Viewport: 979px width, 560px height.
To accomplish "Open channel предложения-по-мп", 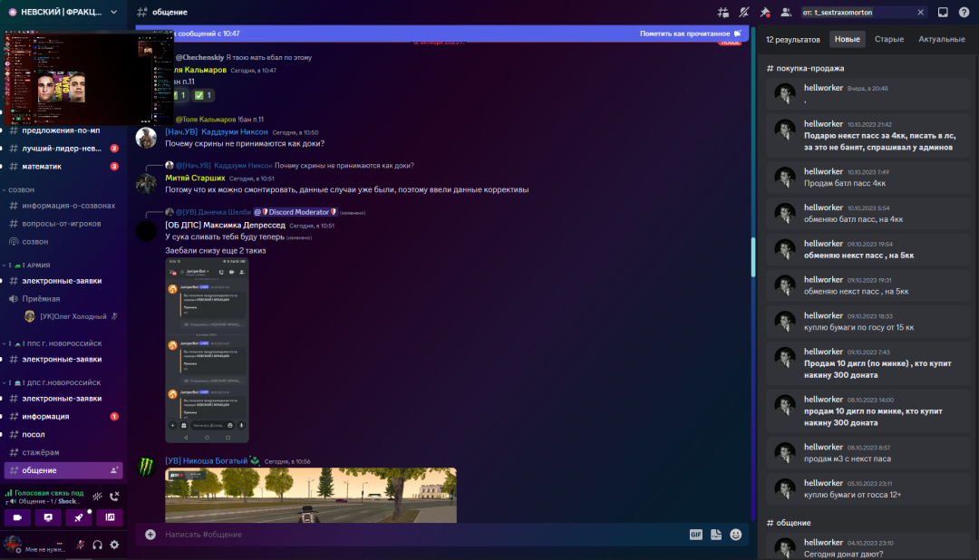I will [x=63, y=130].
